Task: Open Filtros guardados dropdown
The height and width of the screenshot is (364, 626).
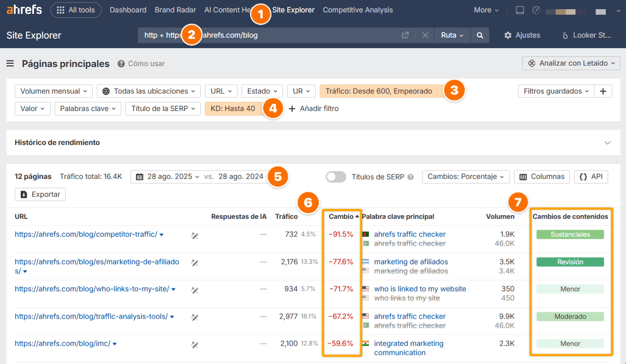Action: tap(556, 91)
